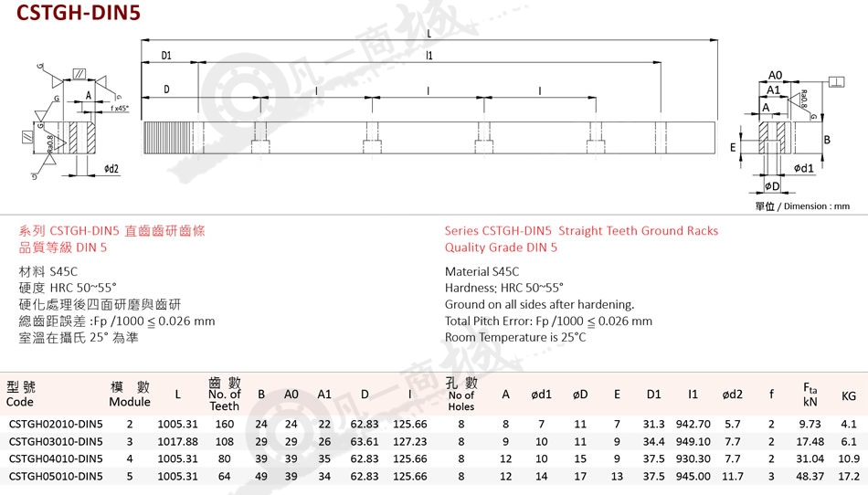Viewport: 868px width, 495px height.
Task: Select the CSTGH02010-DIN5 code cell
Action: coord(56,424)
